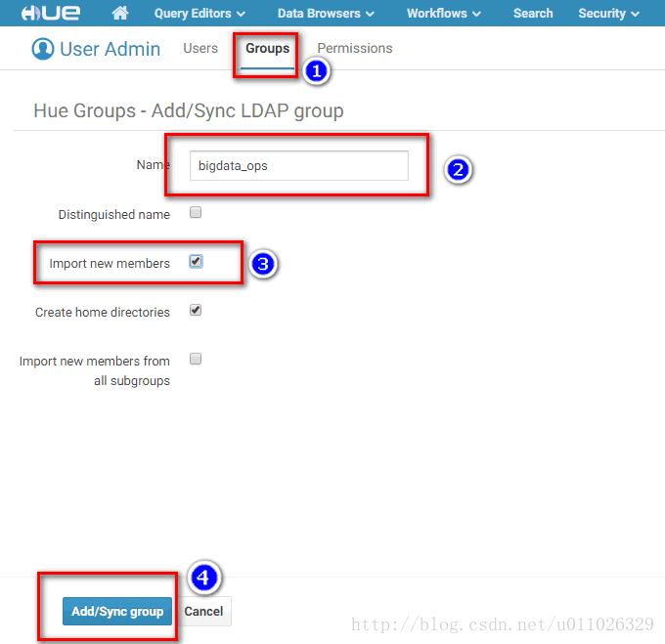665x644 pixels.
Task: Cancel the LDAP group form
Action: click(x=203, y=611)
